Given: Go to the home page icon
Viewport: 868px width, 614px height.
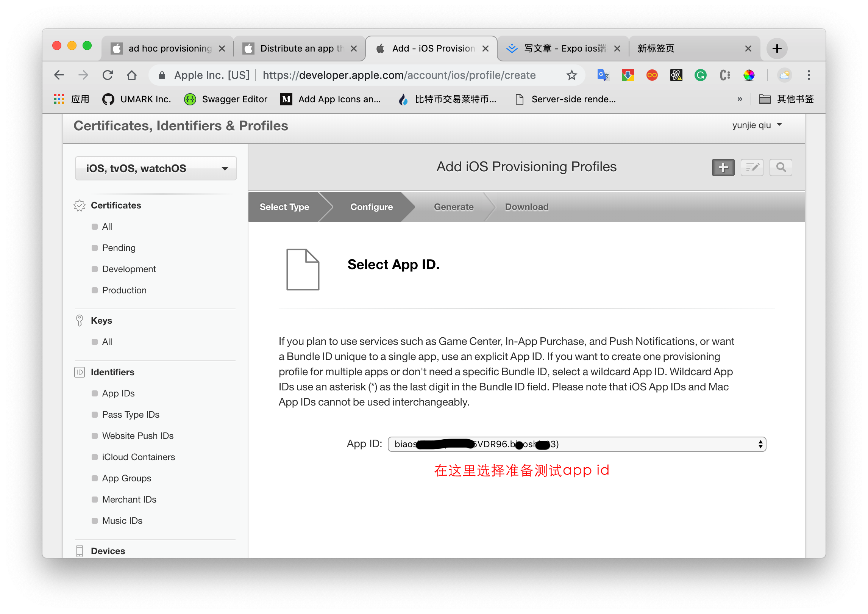Looking at the screenshot, I should (132, 75).
